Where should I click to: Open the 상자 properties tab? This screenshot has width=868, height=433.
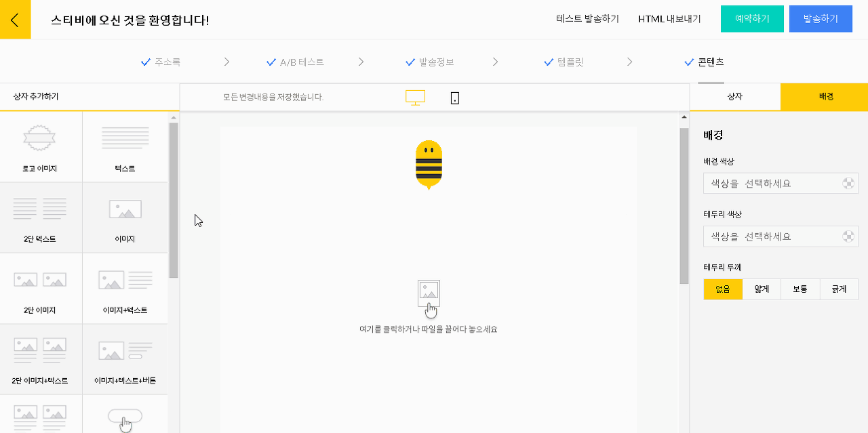735,97
